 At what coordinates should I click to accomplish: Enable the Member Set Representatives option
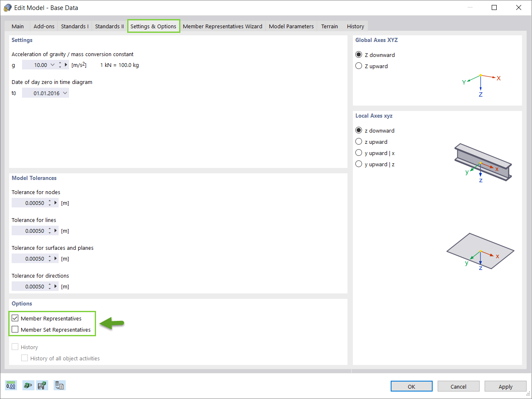click(15, 330)
